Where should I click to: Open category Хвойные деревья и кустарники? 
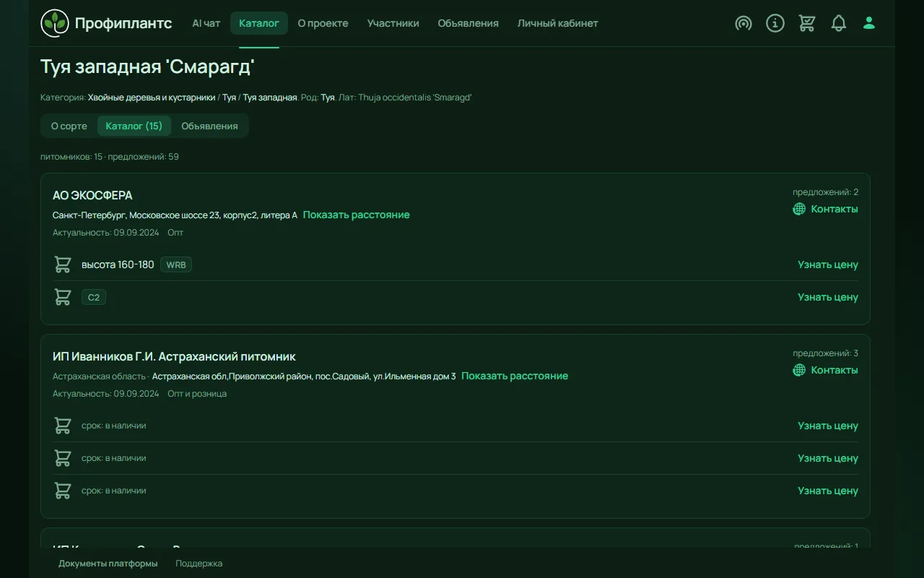pos(152,97)
